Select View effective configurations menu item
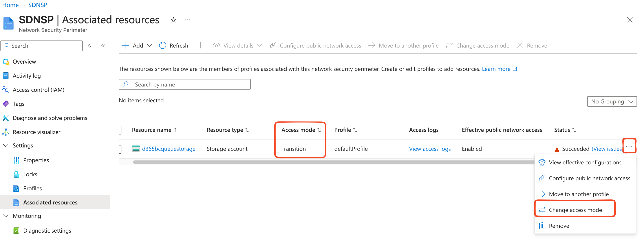This screenshot has width=644, height=239. click(x=585, y=162)
